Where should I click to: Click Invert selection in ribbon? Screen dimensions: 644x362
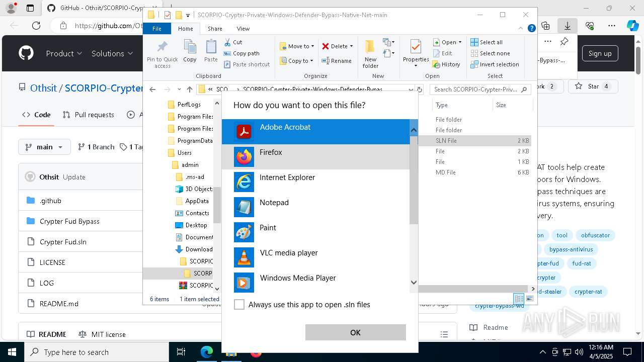(x=495, y=64)
